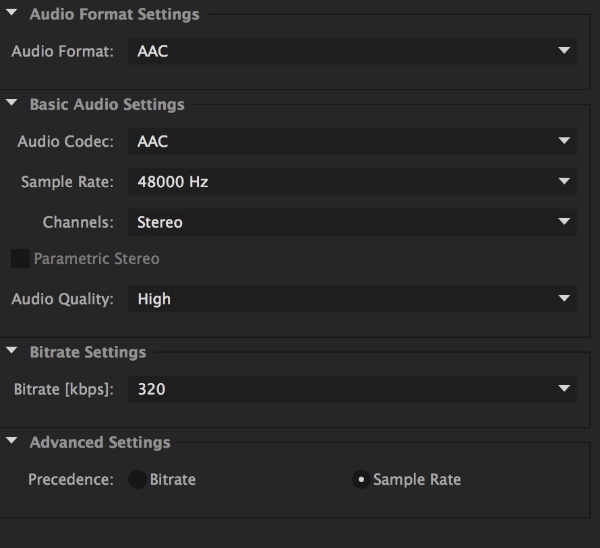Click the arrow icon in Audio Codec field
This screenshot has width=600, height=548.
(564, 141)
